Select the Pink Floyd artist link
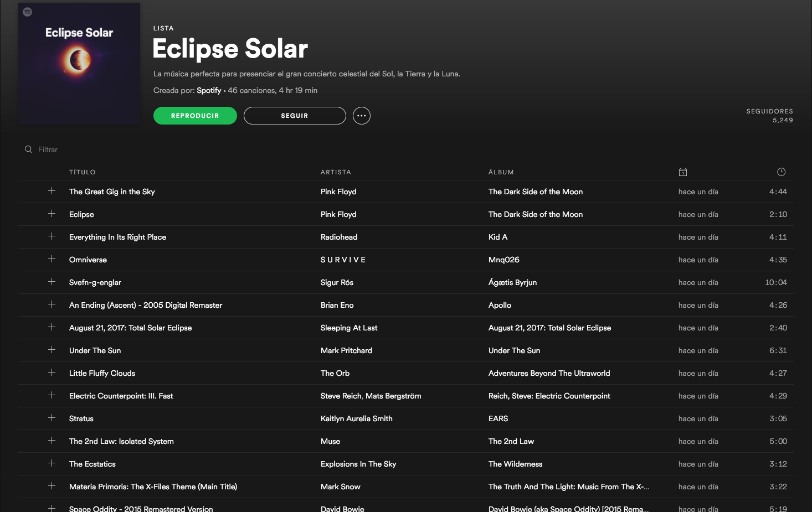Image resolution: width=812 pixels, height=512 pixels. 338,191
